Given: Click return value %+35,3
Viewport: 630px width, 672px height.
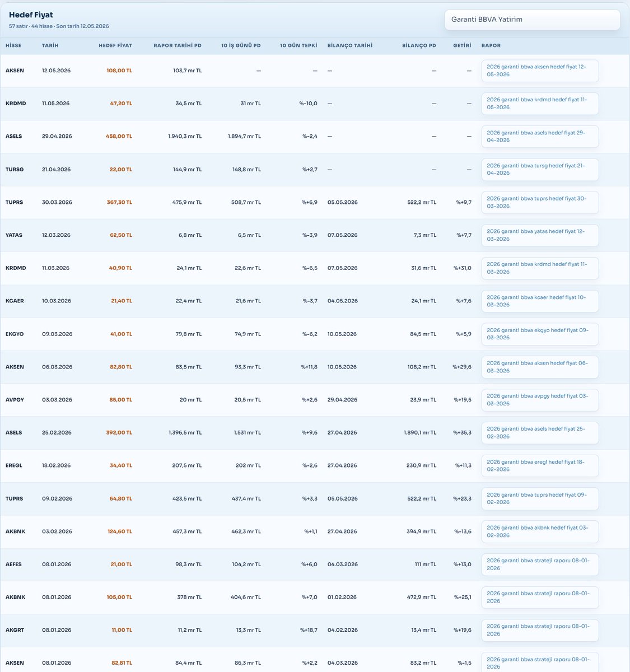Looking at the screenshot, I should pyautogui.click(x=462, y=433).
